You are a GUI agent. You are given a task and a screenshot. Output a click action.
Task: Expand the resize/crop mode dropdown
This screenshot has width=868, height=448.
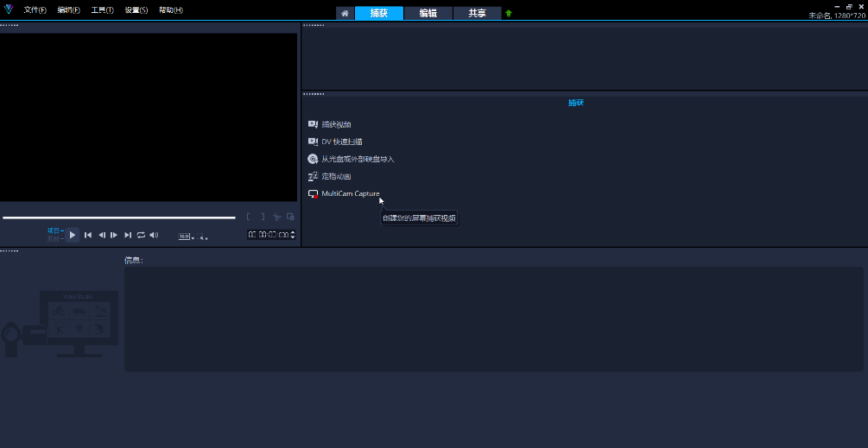pyautogui.click(x=203, y=237)
